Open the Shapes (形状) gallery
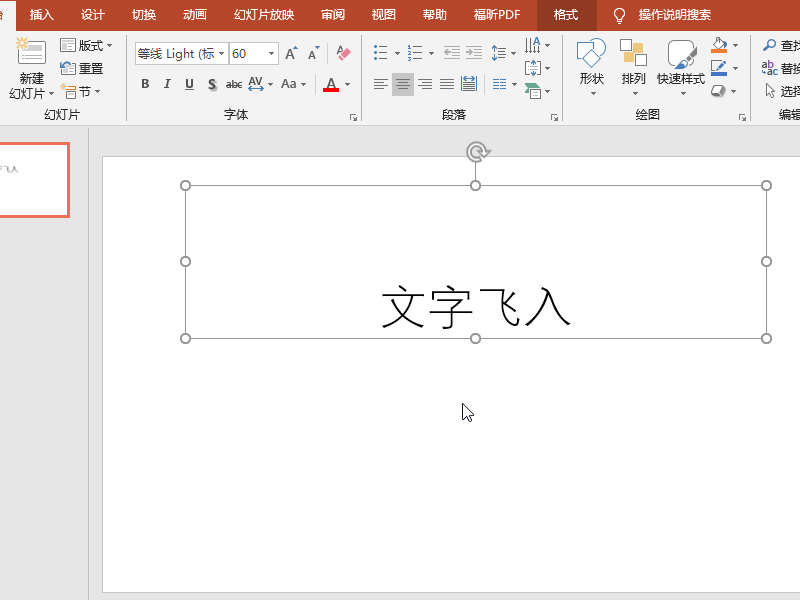The height and width of the screenshot is (600, 800). [x=591, y=67]
